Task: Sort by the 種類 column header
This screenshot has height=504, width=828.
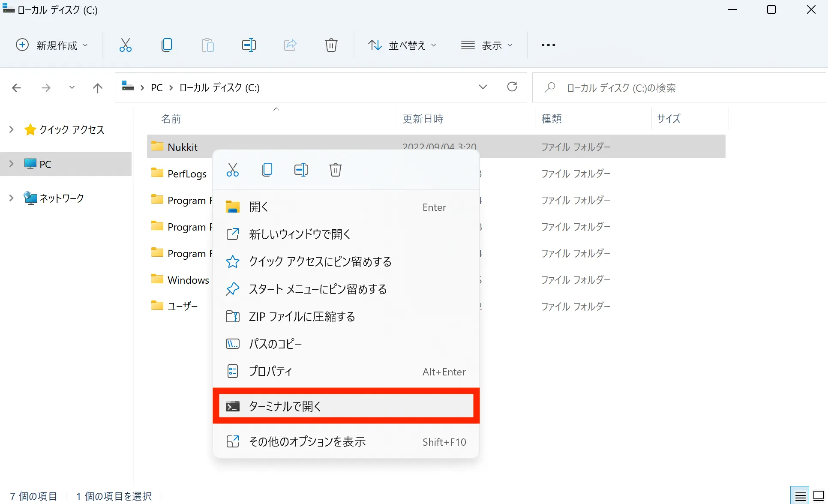Action: point(552,119)
